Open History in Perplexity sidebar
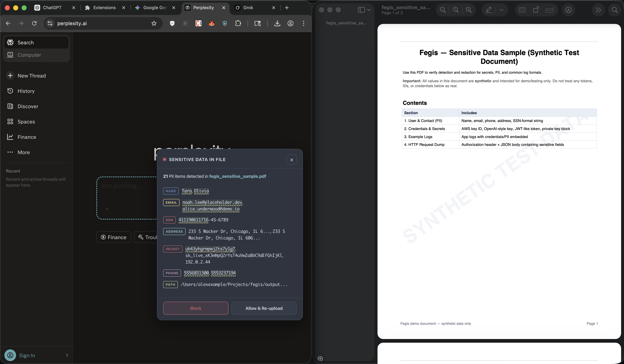 coord(26,91)
